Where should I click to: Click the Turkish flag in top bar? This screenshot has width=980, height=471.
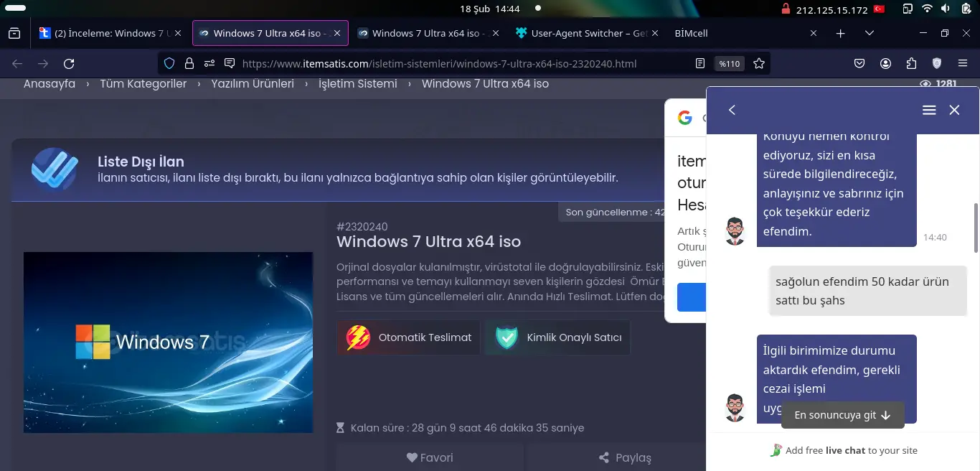coord(879,9)
